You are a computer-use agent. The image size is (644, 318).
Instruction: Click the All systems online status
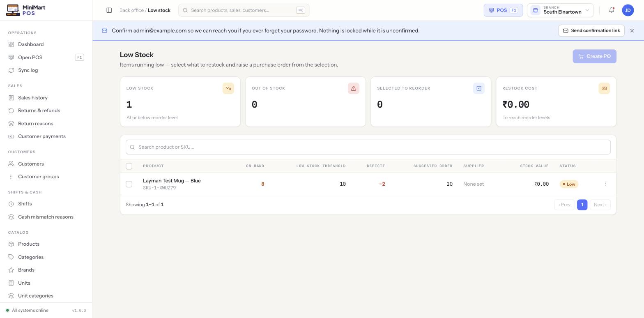point(27,311)
